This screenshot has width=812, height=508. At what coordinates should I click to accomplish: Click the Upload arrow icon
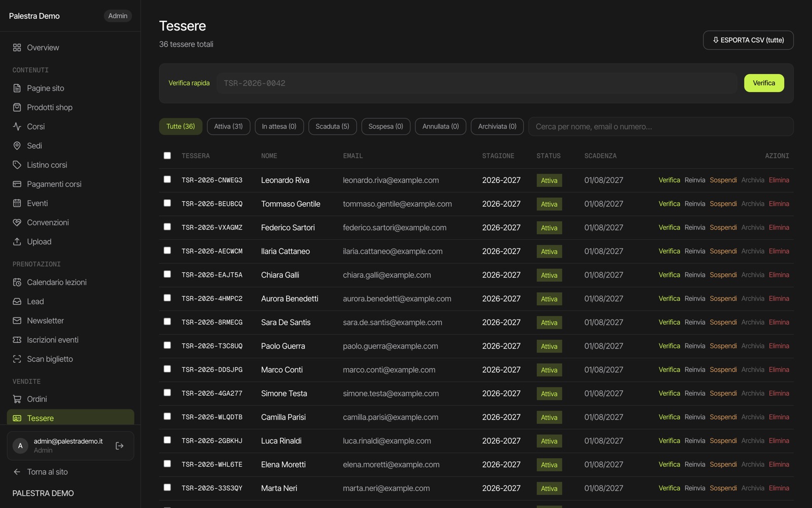pos(17,242)
